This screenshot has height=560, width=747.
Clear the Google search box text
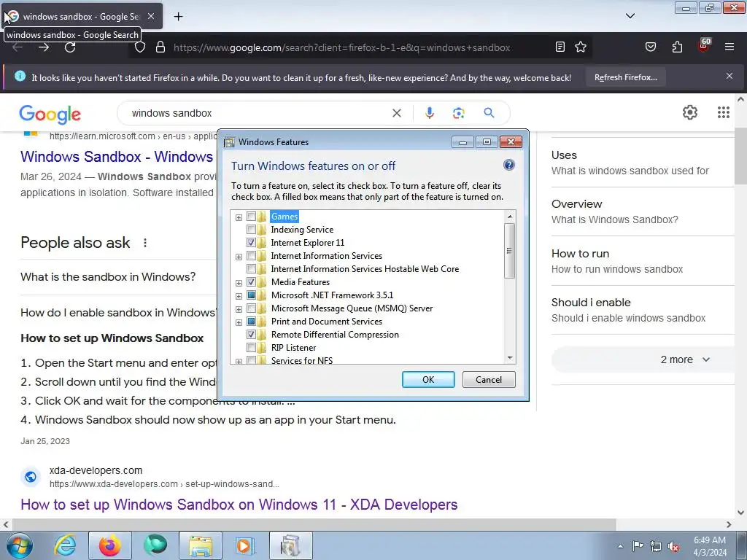click(x=396, y=113)
